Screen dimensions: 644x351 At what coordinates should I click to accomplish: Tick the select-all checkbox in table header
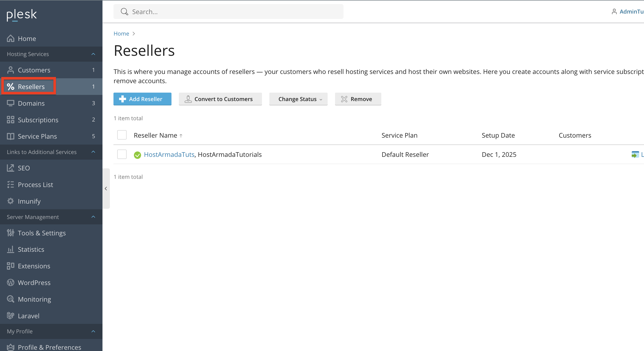122,135
